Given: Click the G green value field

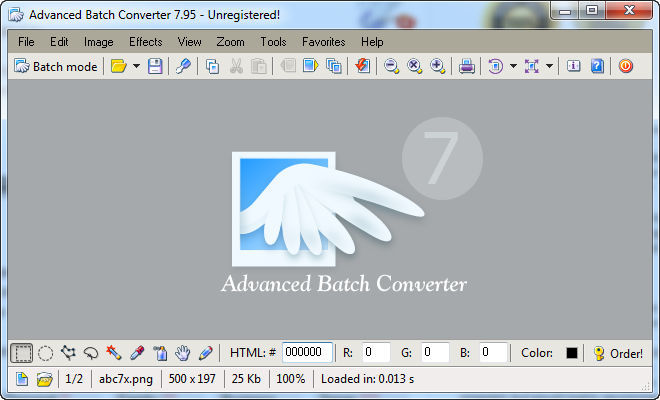Looking at the screenshot, I should point(435,352).
